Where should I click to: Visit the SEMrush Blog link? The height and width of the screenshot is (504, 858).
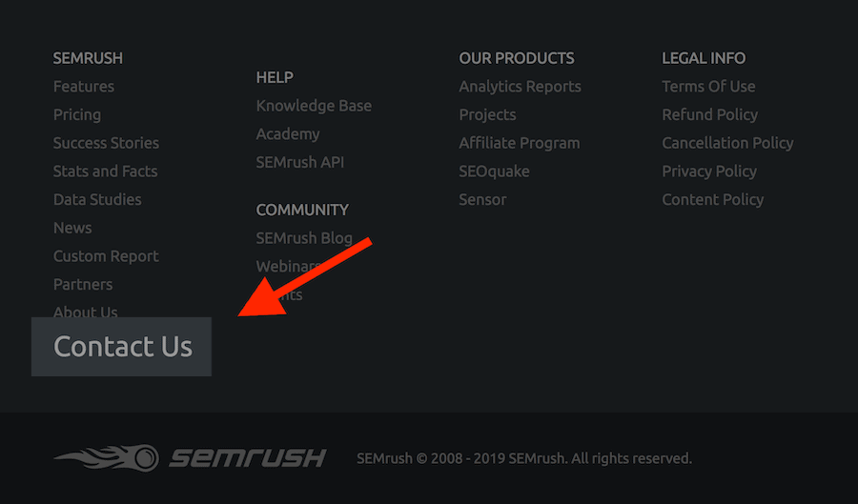(x=304, y=238)
